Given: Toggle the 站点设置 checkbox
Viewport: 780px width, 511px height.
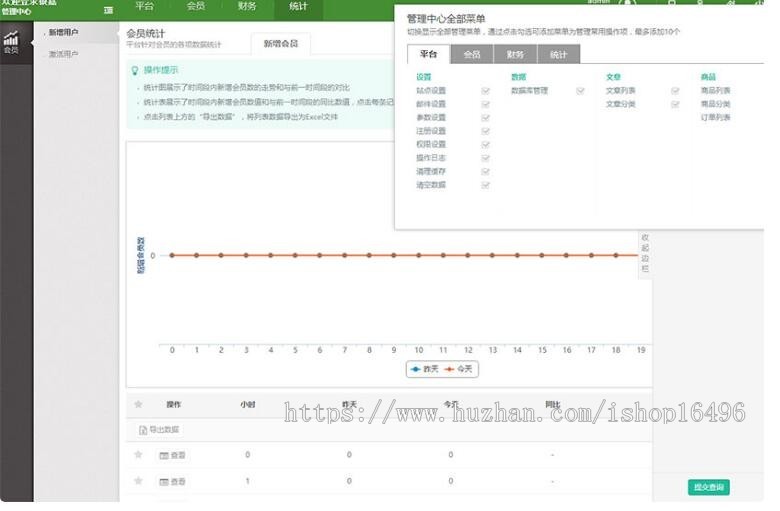Looking at the screenshot, I should (486, 91).
